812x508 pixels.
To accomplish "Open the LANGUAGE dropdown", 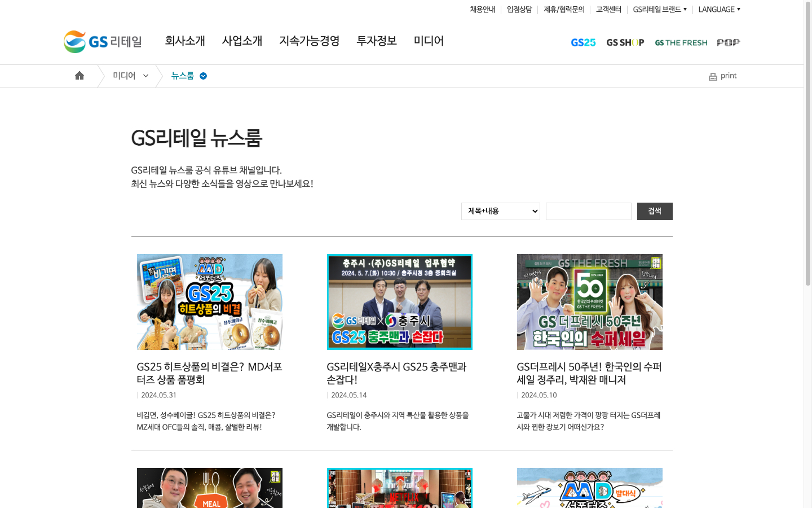I will pos(720,9).
